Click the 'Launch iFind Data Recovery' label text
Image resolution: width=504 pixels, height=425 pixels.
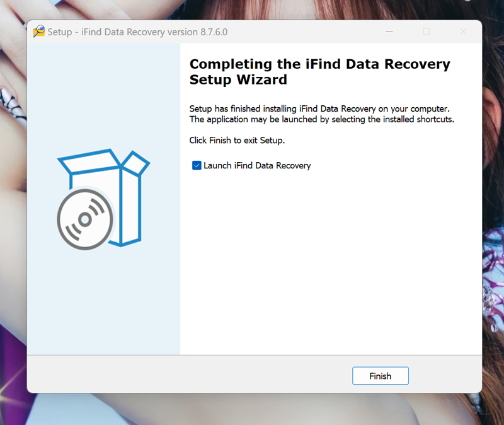click(x=257, y=166)
